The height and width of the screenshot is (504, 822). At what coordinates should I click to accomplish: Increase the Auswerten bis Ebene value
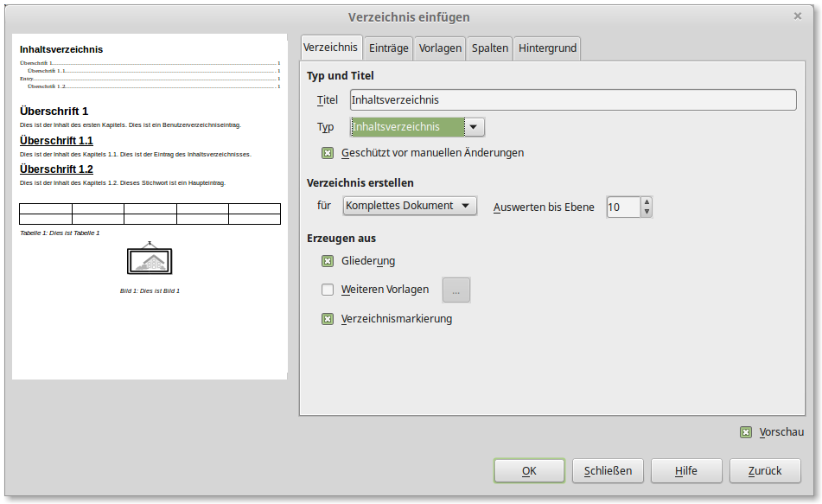click(x=647, y=202)
